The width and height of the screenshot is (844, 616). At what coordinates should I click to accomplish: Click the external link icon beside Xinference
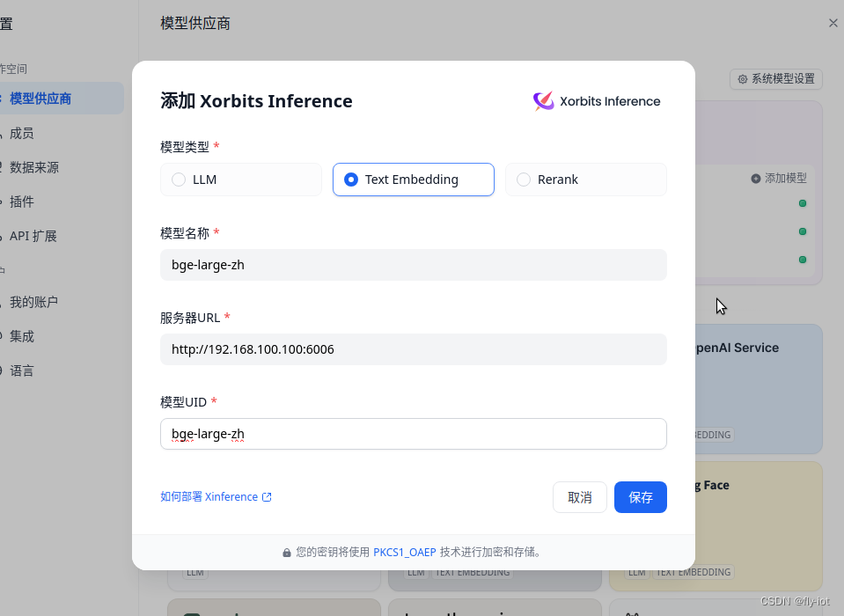click(x=267, y=497)
